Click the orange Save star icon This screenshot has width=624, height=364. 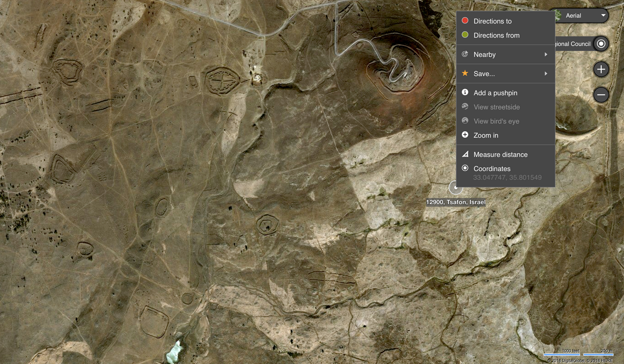(x=465, y=73)
